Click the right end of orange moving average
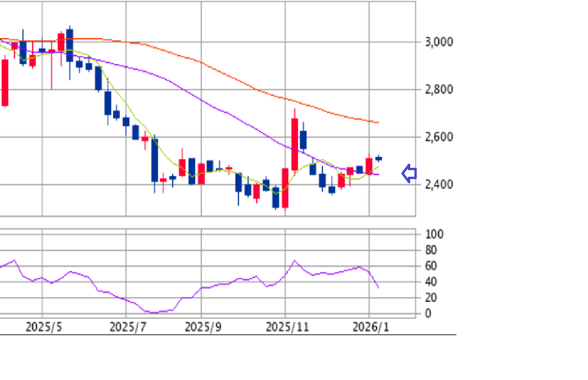This screenshot has height=380, width=588. coord(378,123)
